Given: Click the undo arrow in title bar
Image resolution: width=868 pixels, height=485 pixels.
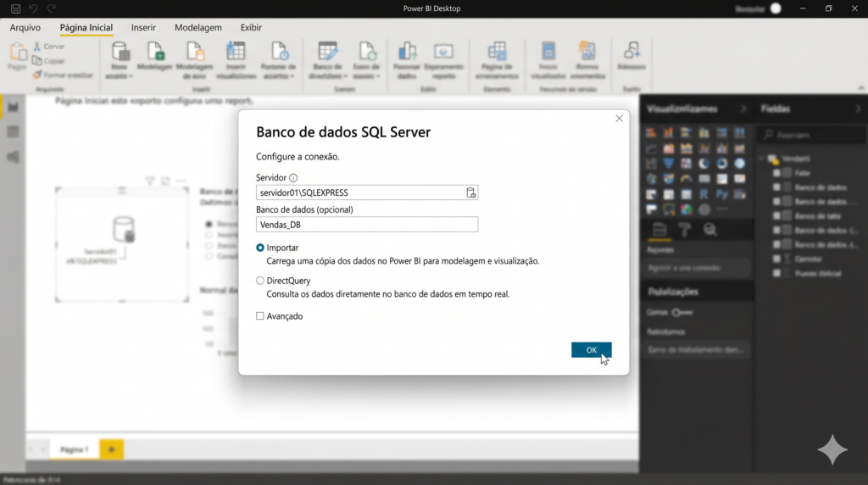Looking at the screenshot, I should (33, 8).
